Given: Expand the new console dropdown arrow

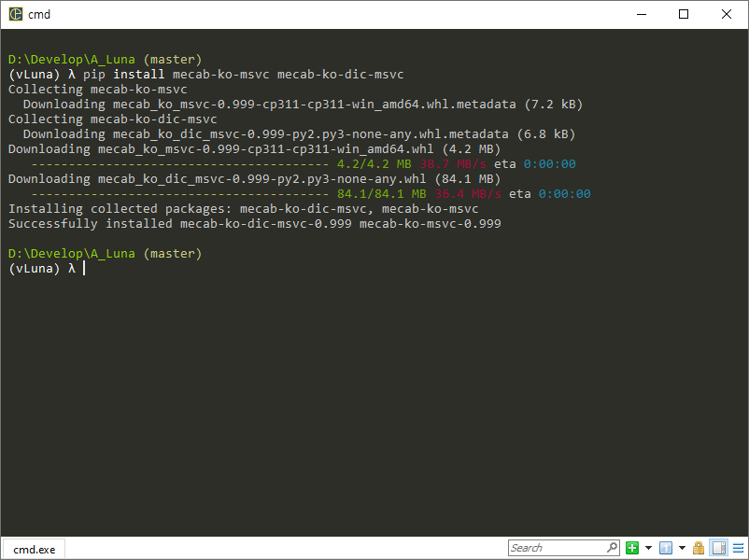Looking at the screenshot, I should 648,548.
